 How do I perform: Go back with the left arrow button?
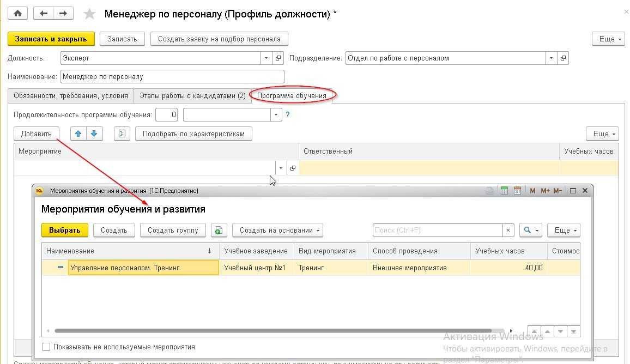click(44, 14)
